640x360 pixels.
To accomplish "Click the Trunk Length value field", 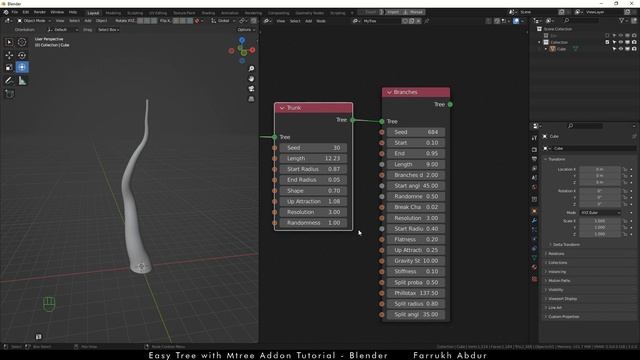I will [313, 158].
